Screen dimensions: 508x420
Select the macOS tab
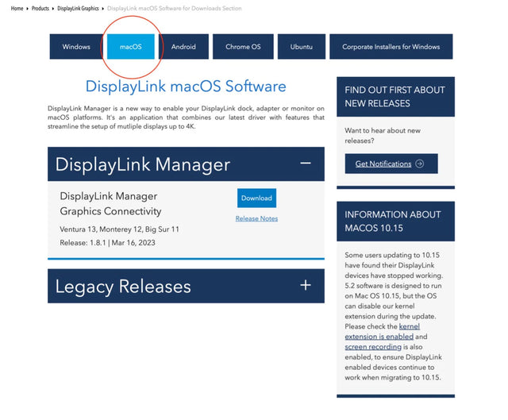click(x=131, y=47)
